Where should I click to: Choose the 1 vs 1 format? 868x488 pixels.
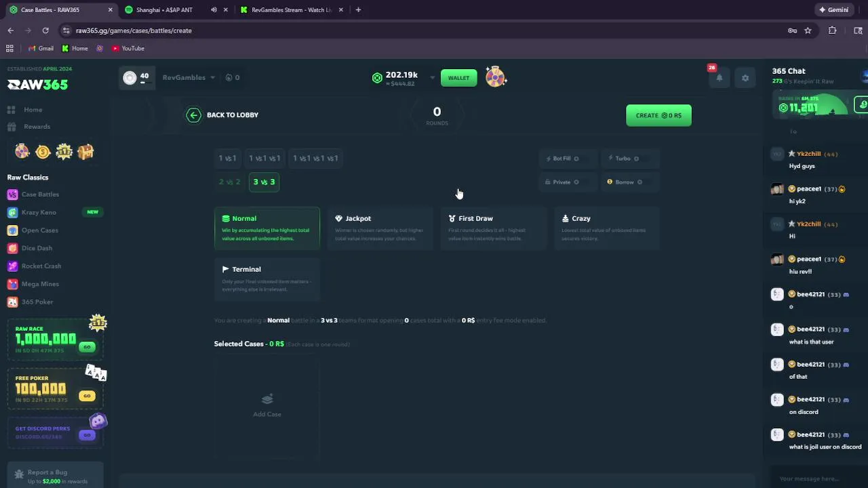pos(227,159)
